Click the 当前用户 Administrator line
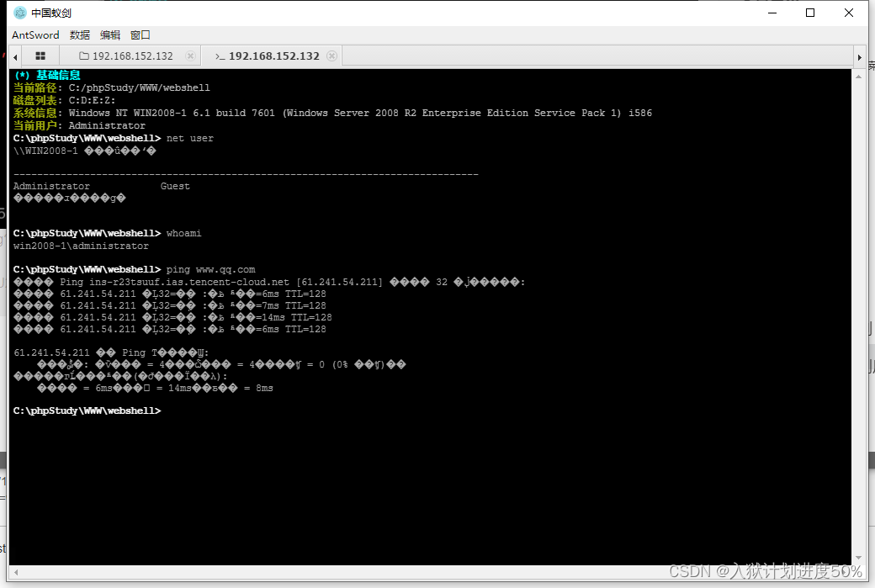The height and width of the screenshot is (588, 875). pos(79,125)
